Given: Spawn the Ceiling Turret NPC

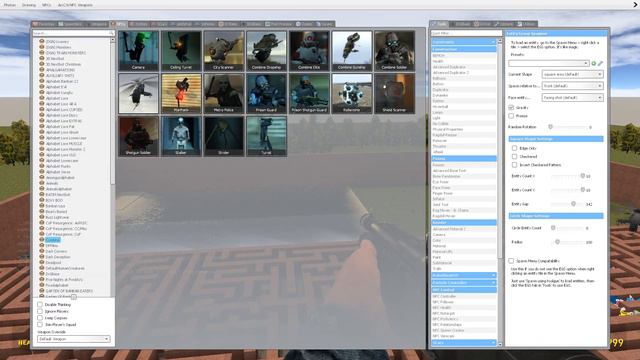Looking at the screenshot, I should tap(181, 51).
